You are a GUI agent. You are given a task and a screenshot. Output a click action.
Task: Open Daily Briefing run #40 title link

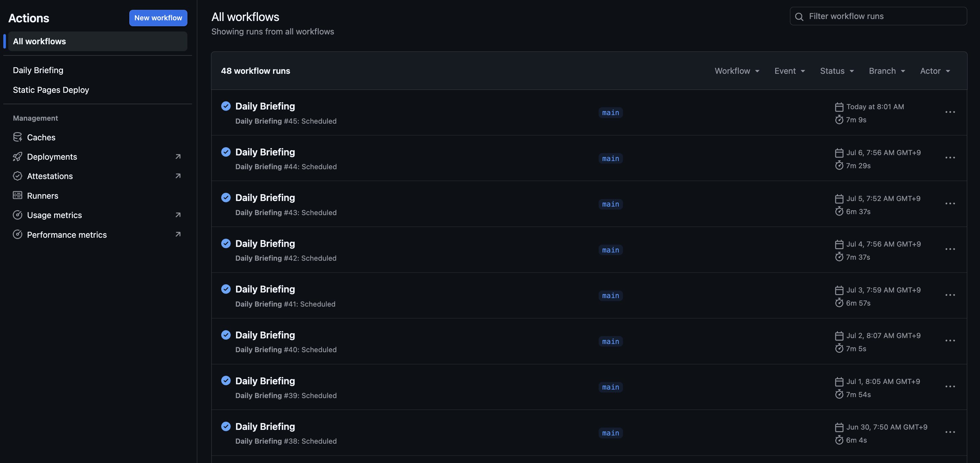[x=265, y=335]
